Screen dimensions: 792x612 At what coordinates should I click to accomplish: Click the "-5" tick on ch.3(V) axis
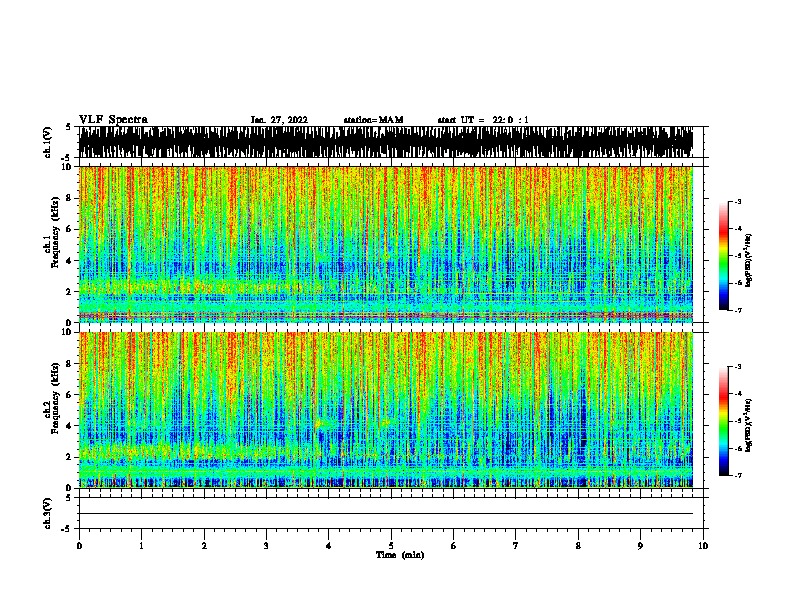(68, 529)
